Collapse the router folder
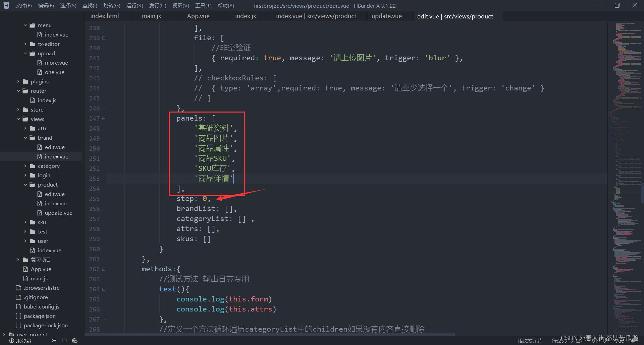 click(18, 91)
